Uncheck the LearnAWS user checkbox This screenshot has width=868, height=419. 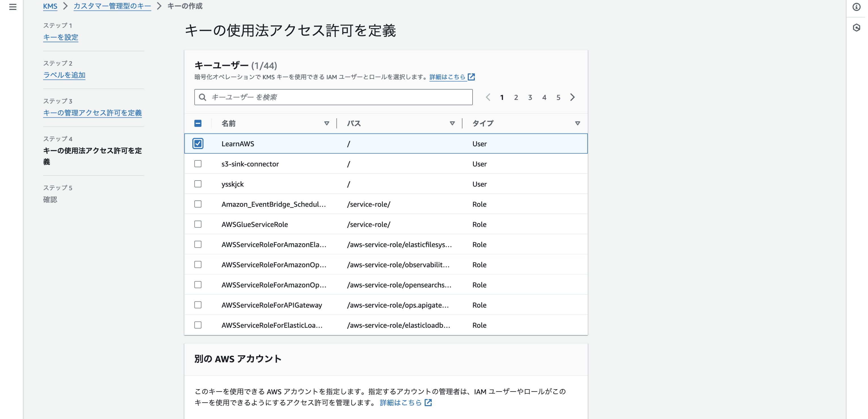tap(198, 143)
